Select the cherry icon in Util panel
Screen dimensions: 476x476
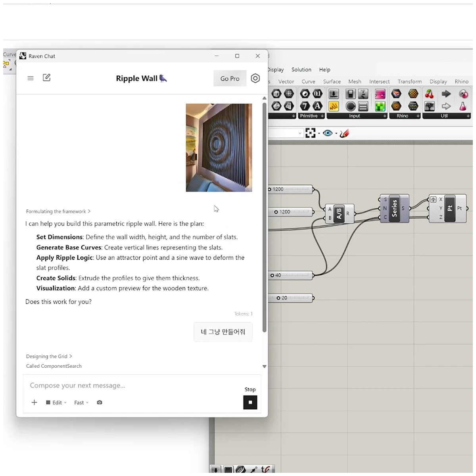tap(429, 94)
